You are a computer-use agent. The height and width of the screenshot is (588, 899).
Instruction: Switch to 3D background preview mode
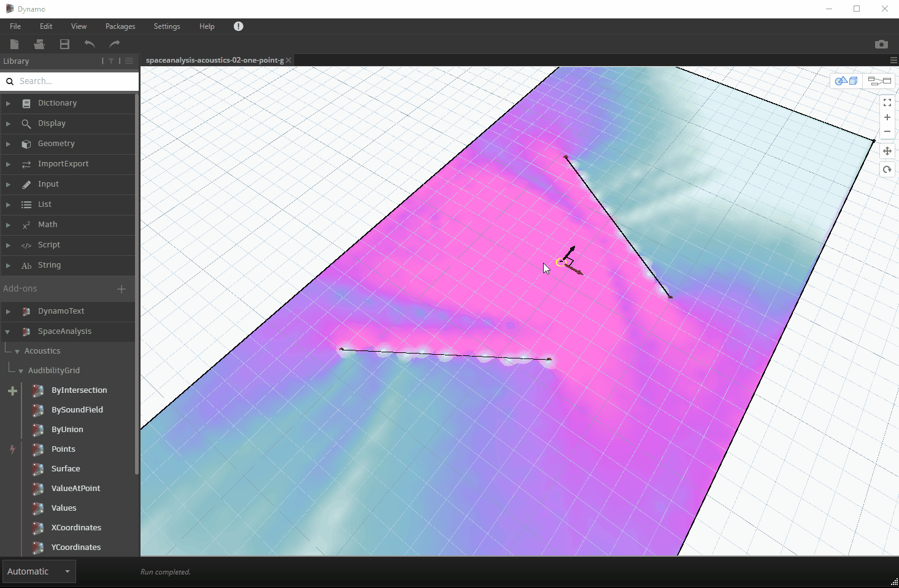[846, 81]
